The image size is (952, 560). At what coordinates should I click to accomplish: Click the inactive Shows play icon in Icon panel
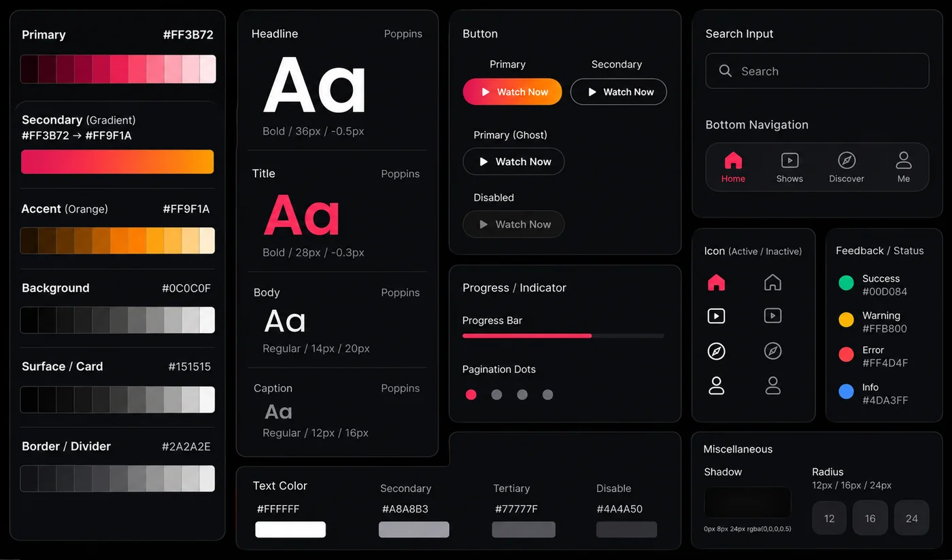[x=772, y=315]
